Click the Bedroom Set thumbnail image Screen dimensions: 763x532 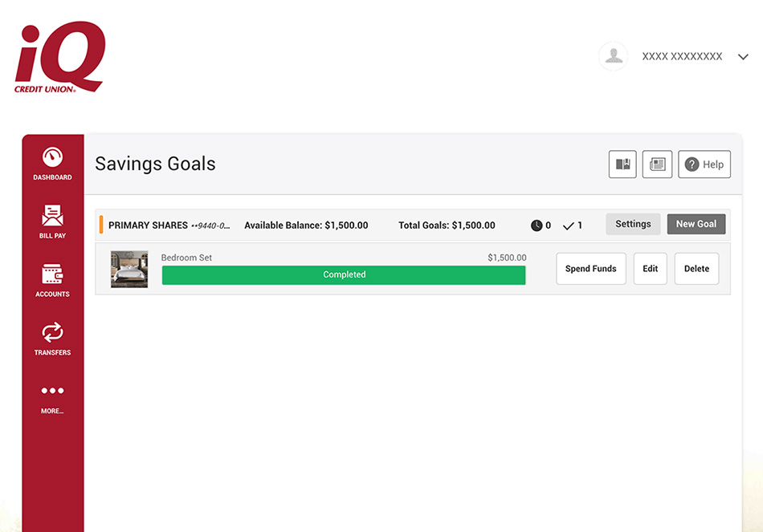coord(129,269)
